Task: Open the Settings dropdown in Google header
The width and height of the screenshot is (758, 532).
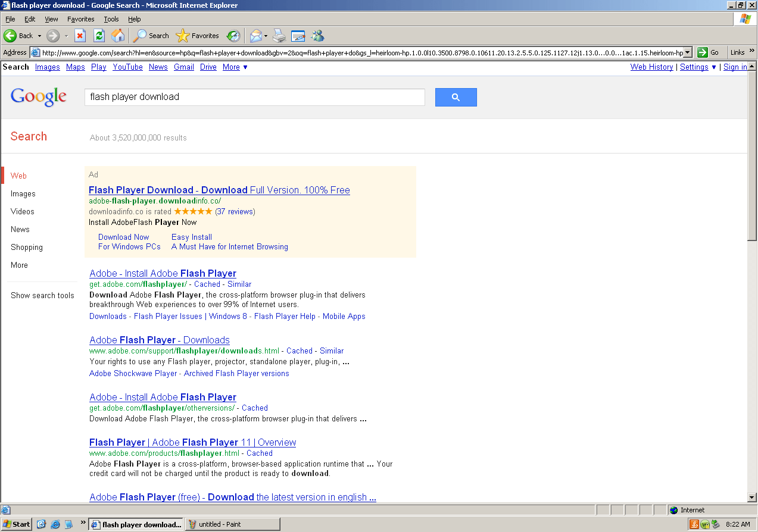Action: (x=698, y=67)
